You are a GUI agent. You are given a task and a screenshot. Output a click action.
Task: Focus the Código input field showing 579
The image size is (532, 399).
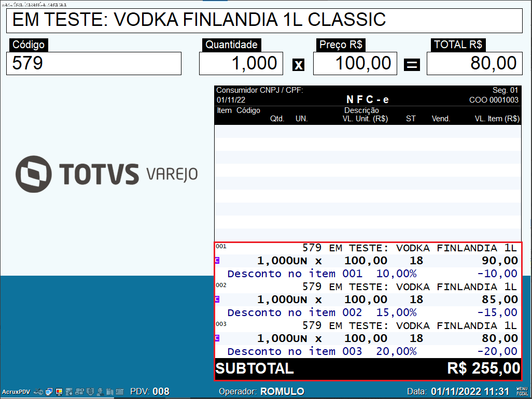(x=94, y=63)
